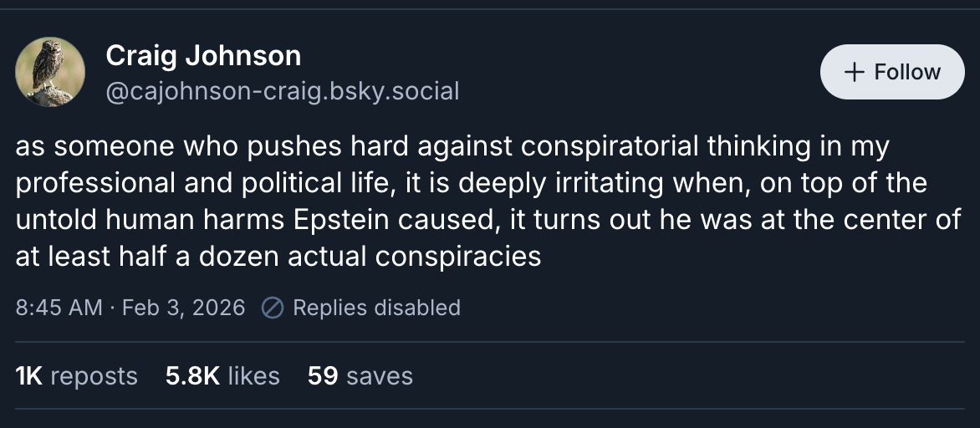Click the post's last line ending 'actual conspiracies'
This screenshot has height=428, width=980.
pos(278,256)
